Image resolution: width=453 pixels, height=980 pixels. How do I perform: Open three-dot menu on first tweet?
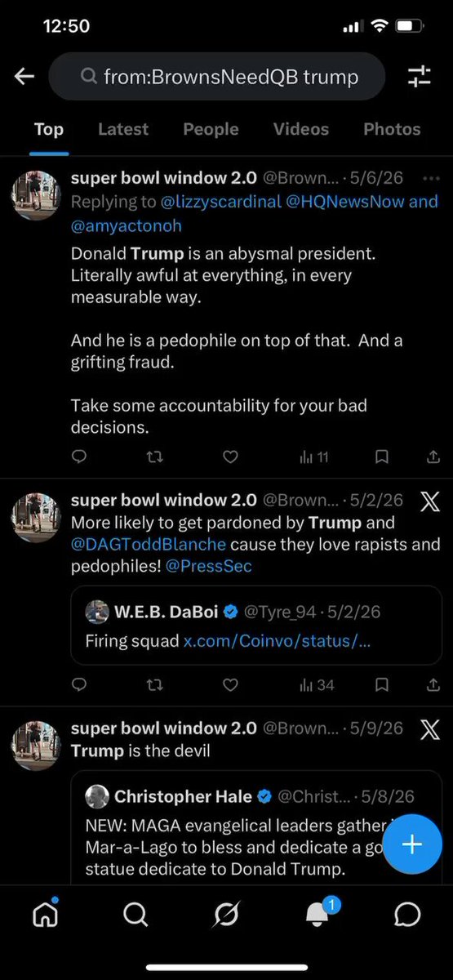coord(430,178)
